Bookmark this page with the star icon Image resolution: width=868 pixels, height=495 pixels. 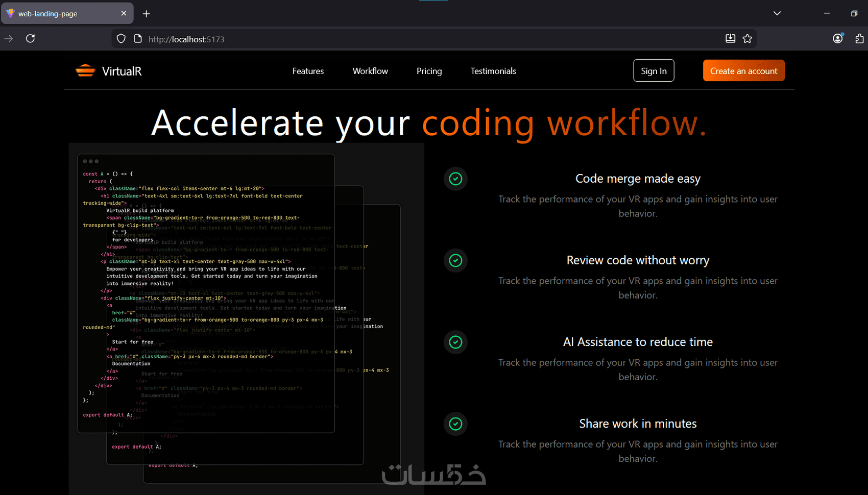coord(748,39)
